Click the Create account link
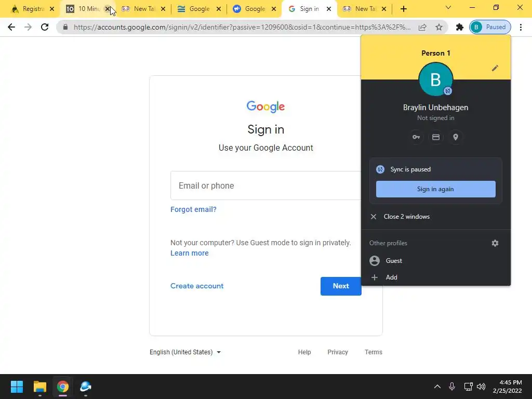This screenshot has width=532, height=399. 197,286
